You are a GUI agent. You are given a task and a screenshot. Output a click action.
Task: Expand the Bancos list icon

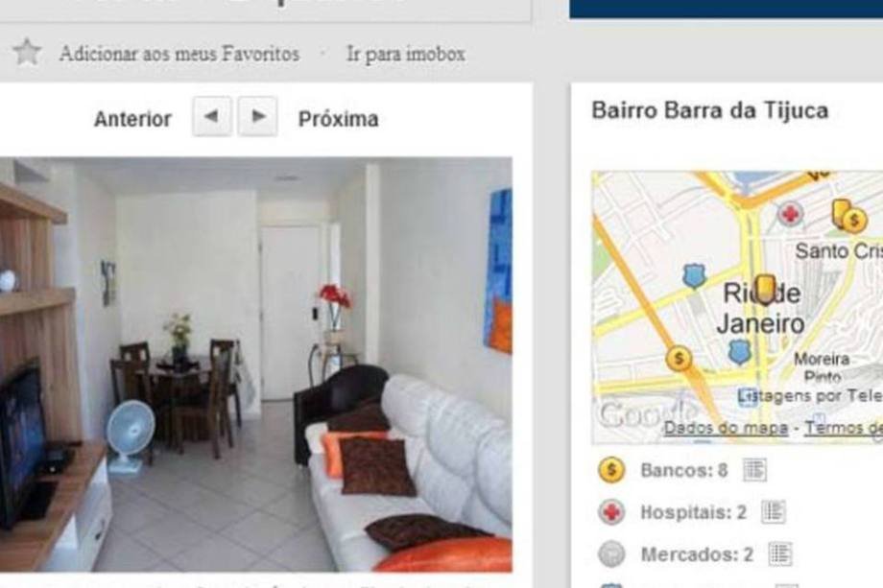[x=754, y=470]
